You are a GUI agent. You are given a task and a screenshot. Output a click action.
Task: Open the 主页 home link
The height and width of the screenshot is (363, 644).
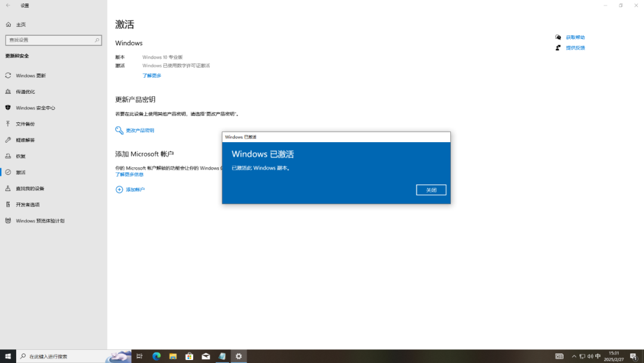tap(20, 24)
